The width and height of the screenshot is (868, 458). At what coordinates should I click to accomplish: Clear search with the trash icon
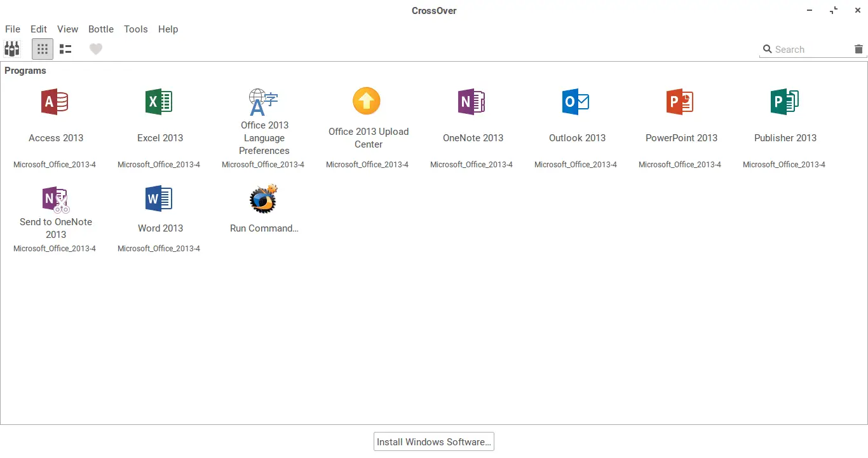coord(859,49)
